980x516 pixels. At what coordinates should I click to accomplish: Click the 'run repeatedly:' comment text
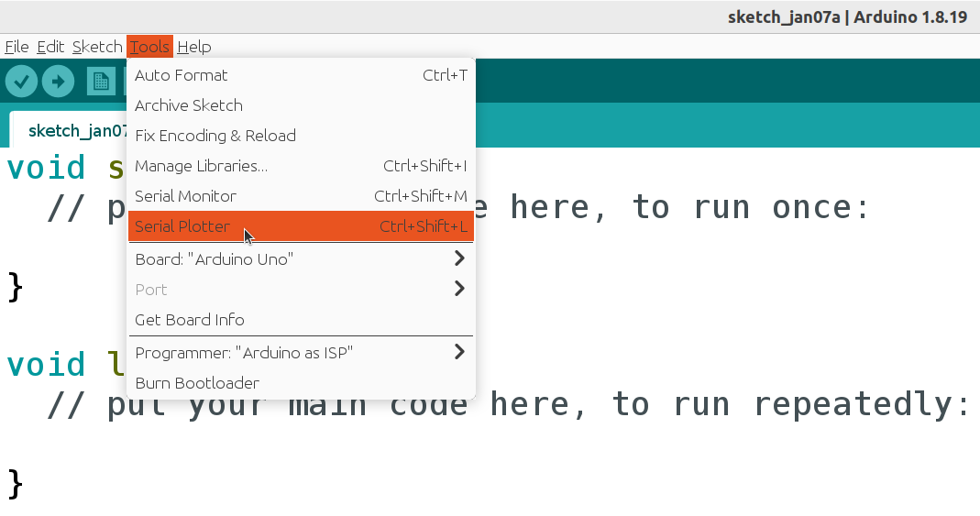click(x=821, y=405)
